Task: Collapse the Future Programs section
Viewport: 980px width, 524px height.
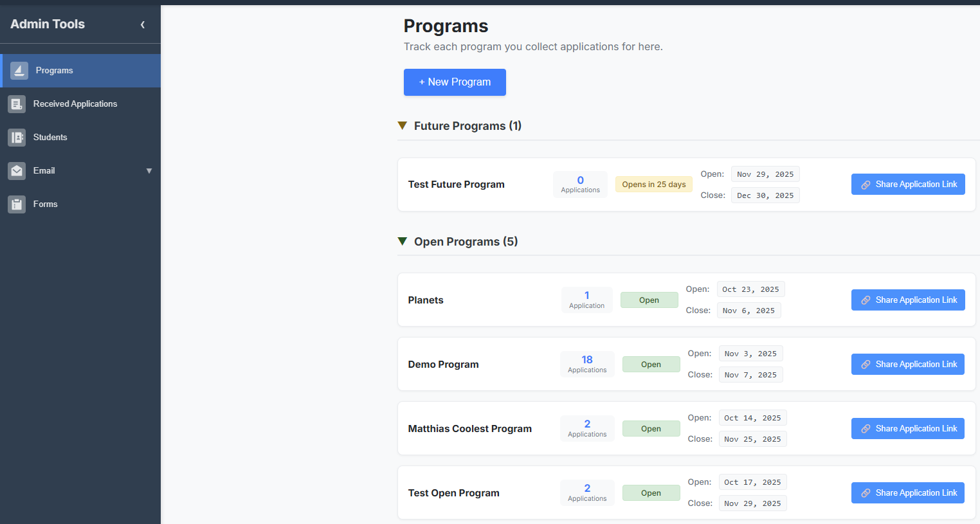Action: 403,125
